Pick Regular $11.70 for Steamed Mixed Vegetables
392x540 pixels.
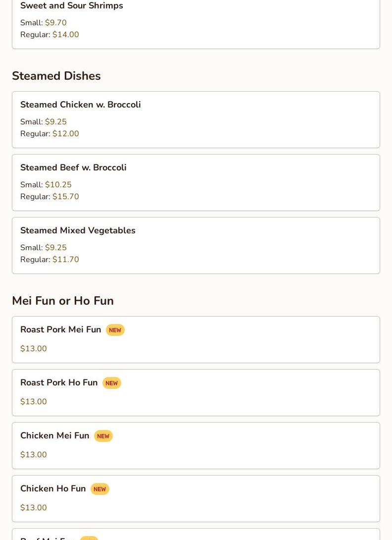click(x=49, y=260)
